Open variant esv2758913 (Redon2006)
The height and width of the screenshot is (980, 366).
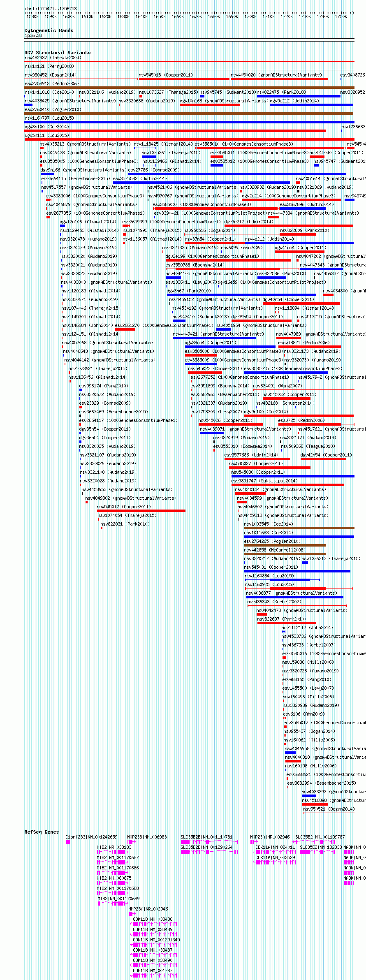coord(52,83)
